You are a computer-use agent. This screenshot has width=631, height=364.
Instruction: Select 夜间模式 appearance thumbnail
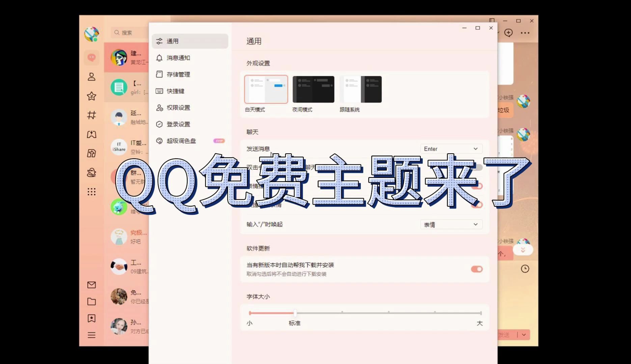(313, 89)
